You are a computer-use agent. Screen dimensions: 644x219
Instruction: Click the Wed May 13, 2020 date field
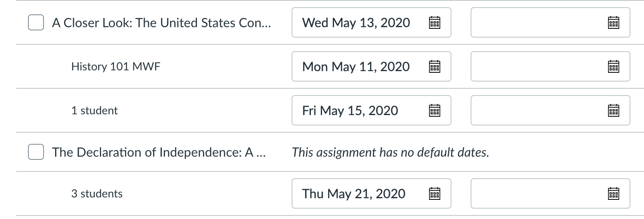(356, 23)
